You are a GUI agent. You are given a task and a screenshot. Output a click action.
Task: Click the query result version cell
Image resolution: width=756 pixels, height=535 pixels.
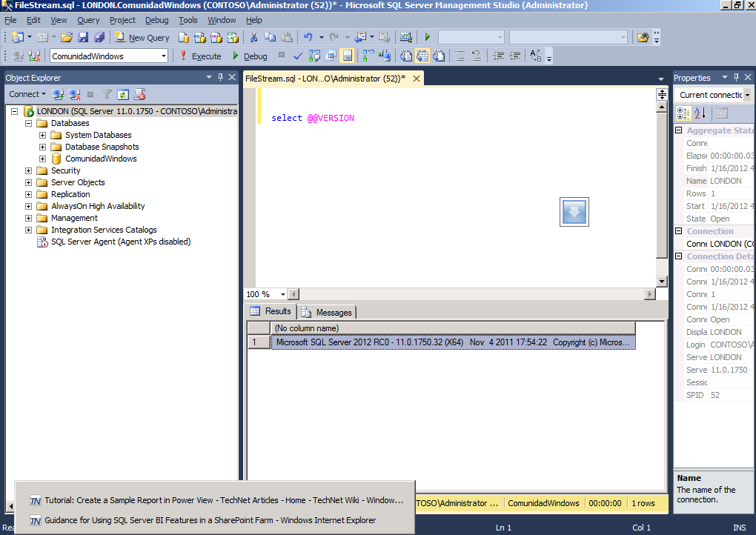453,342
